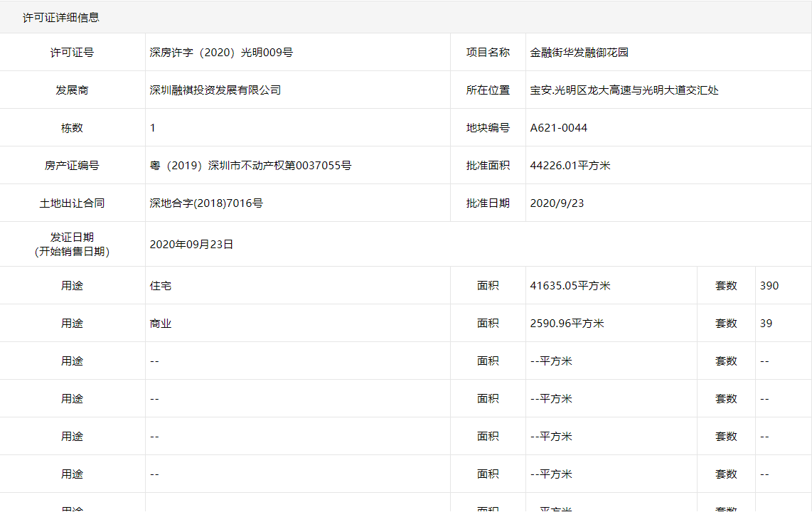Click the 许可证号 label cell

(73, 52)
